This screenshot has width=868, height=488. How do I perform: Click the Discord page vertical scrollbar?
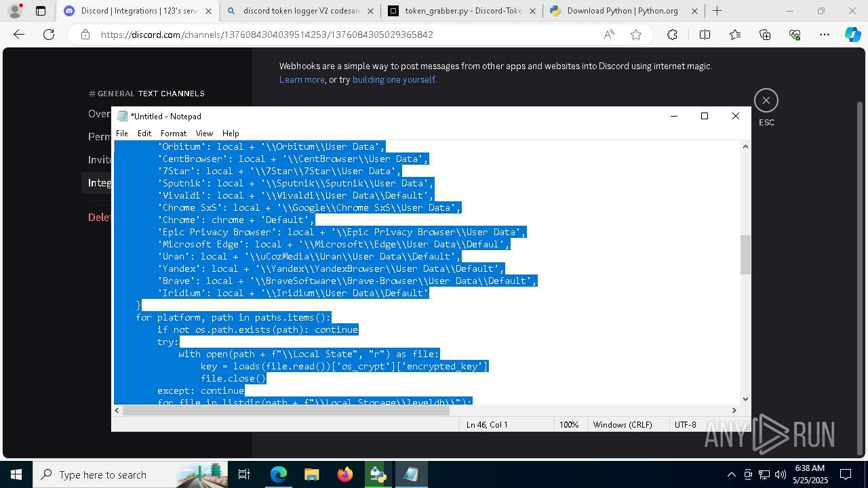pyautogui.click(x=860, y=278)
